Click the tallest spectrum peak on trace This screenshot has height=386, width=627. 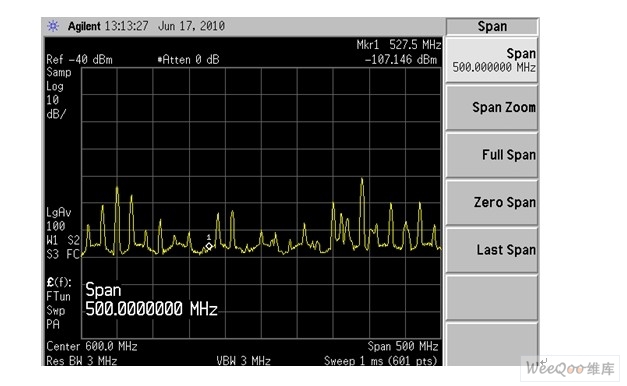coord(362,180)
